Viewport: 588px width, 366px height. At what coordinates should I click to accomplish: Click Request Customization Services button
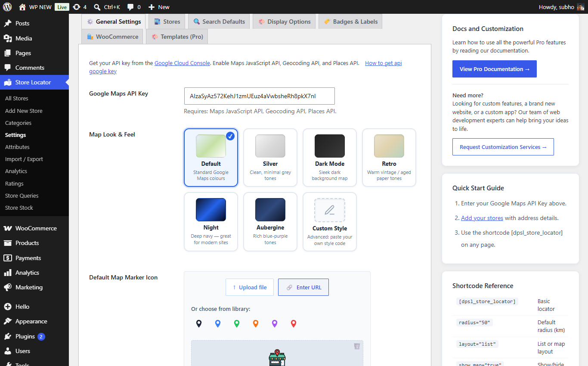(503, 147)
